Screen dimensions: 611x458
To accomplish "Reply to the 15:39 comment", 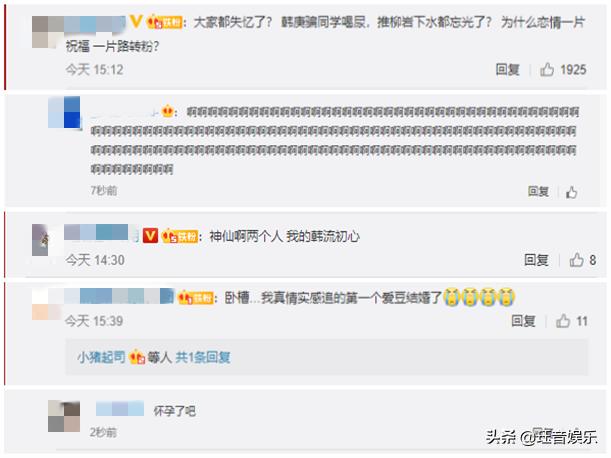I will pos(523,321).
